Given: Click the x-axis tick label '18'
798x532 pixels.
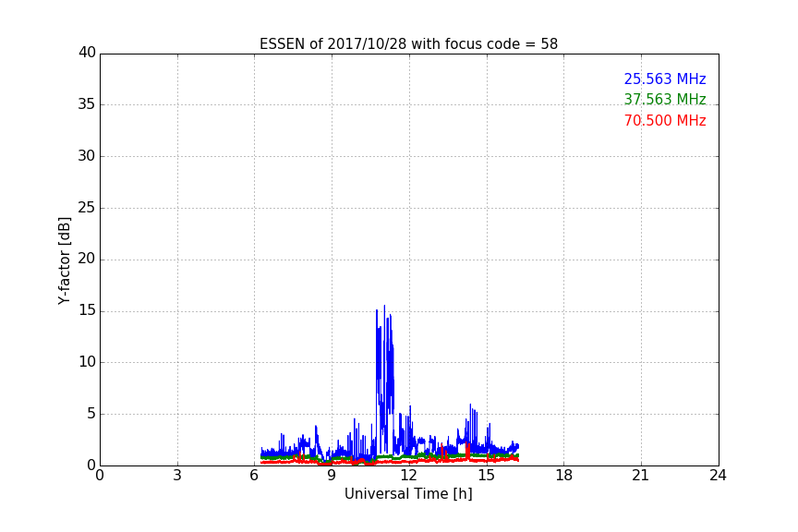Looking at the screenshot, I should coord(564,476).
